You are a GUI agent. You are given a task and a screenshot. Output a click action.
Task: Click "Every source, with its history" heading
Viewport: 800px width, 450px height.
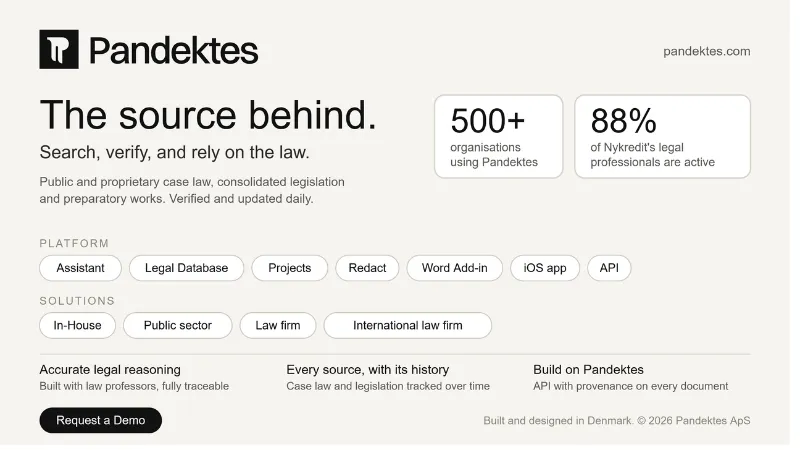coord(368,369)
